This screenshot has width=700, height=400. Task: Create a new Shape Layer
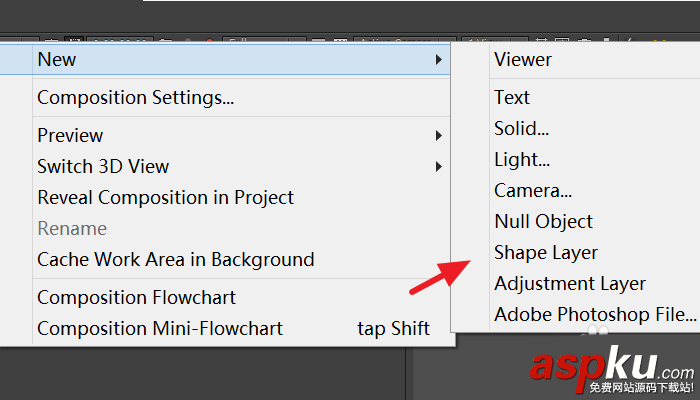pyautogui.click(x=545, y=252)
